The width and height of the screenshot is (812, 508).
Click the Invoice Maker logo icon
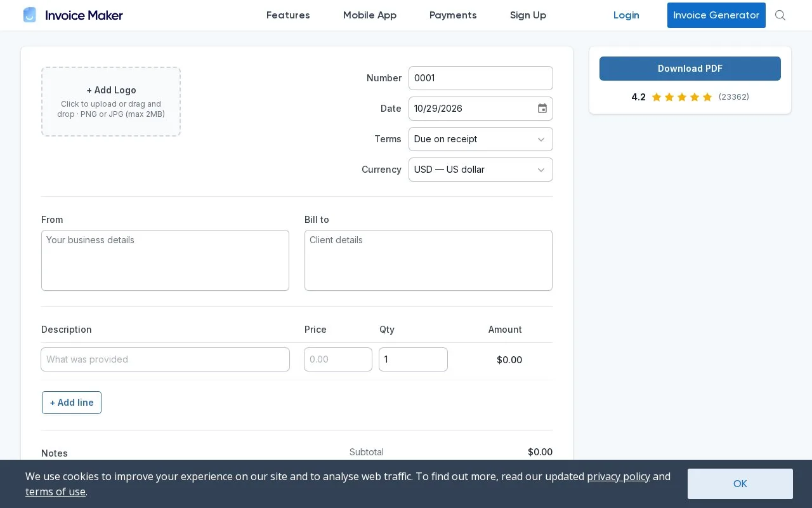click(x=30, y=15)
